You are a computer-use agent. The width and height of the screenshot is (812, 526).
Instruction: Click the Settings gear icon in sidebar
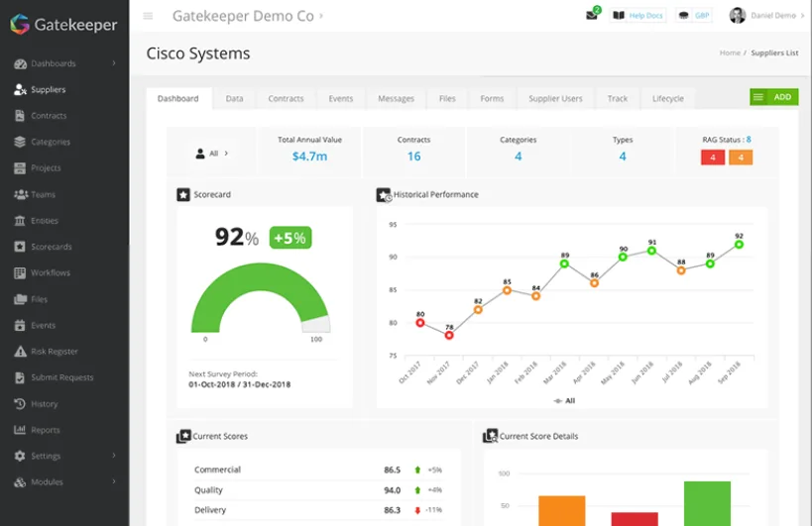pos(20,457)
